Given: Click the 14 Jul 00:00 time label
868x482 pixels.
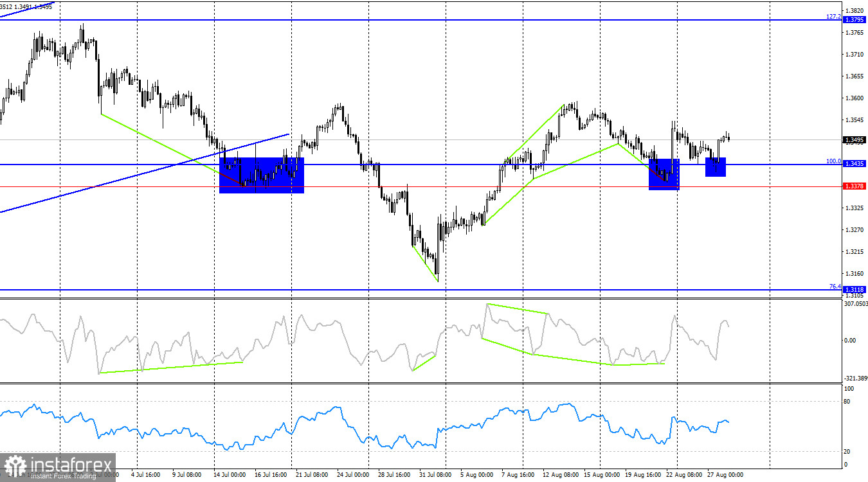Looking at the screenshot, I should click(231, 475).
